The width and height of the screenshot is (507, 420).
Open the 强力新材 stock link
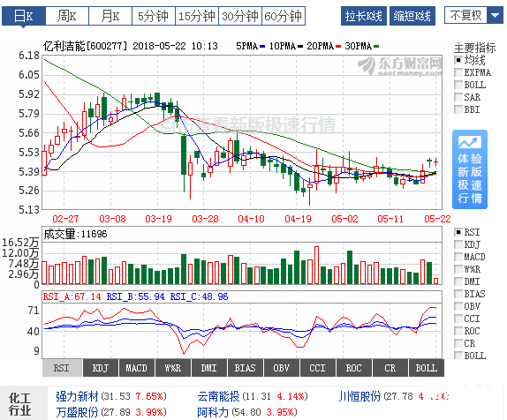pos(77,396)
